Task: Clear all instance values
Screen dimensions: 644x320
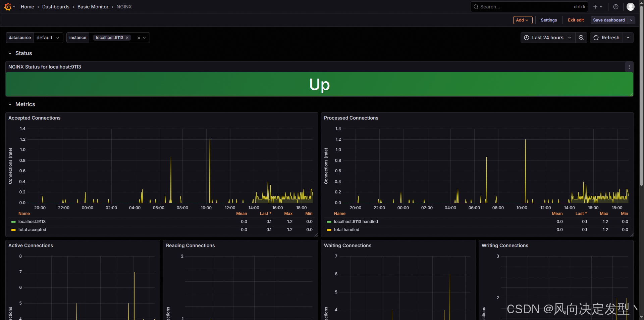Action: point(139,38)
